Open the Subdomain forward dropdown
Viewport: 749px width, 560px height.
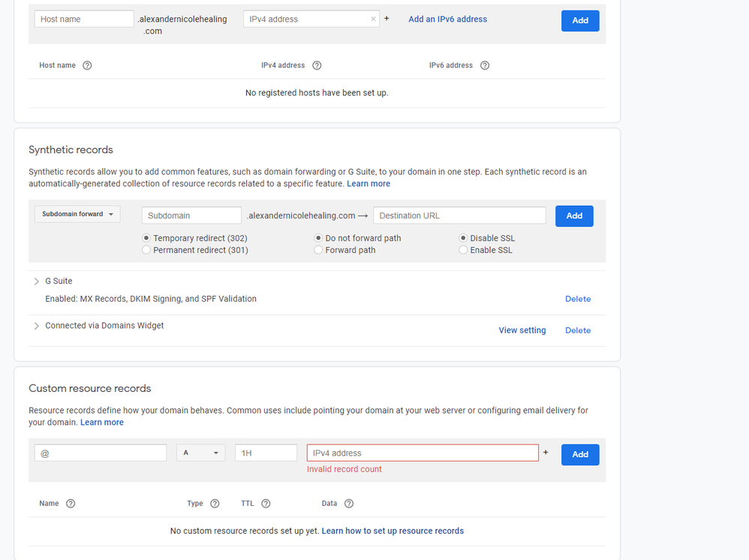(77, 214)
